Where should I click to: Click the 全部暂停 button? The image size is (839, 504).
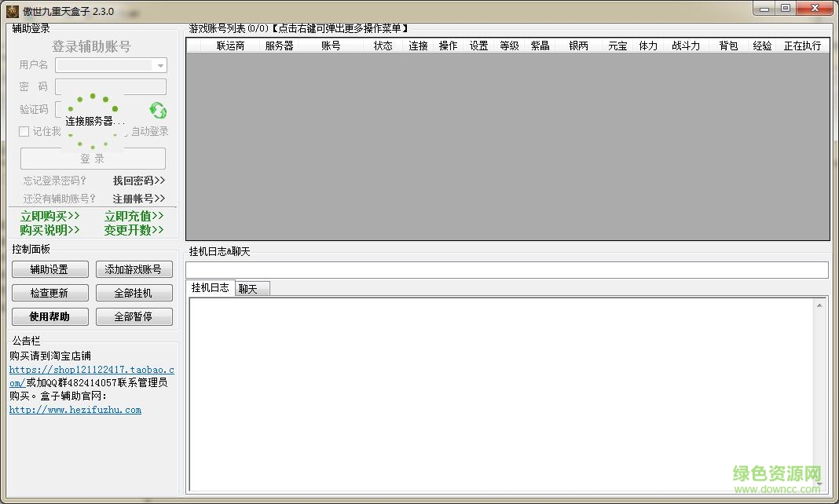click(x=134, y=316)
